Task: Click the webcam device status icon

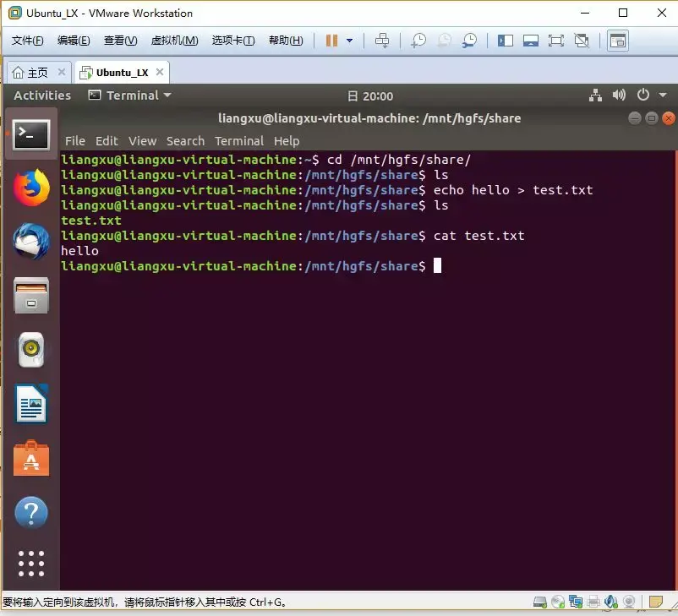Action: (629, 602)
